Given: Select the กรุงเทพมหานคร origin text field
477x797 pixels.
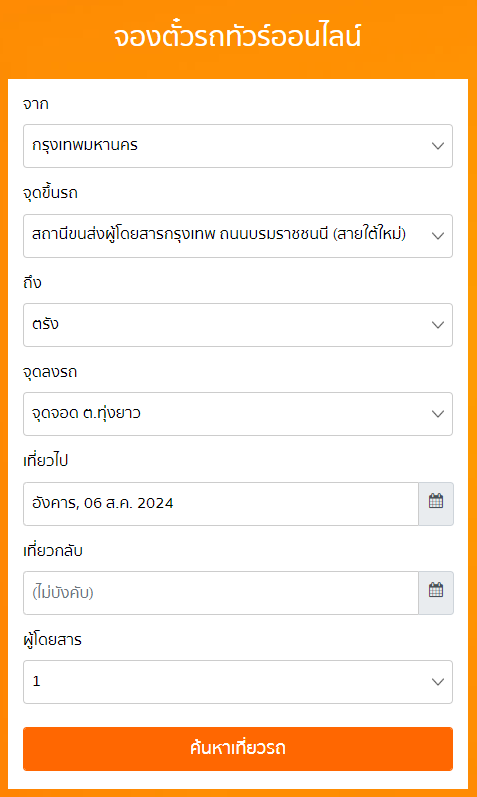Looking at the screenshot, I should coord(238,146).
